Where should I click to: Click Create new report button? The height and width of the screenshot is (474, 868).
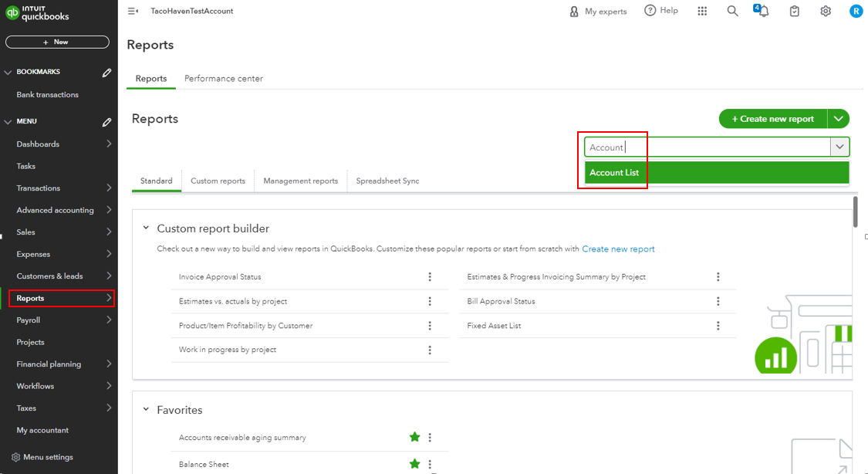773,119
